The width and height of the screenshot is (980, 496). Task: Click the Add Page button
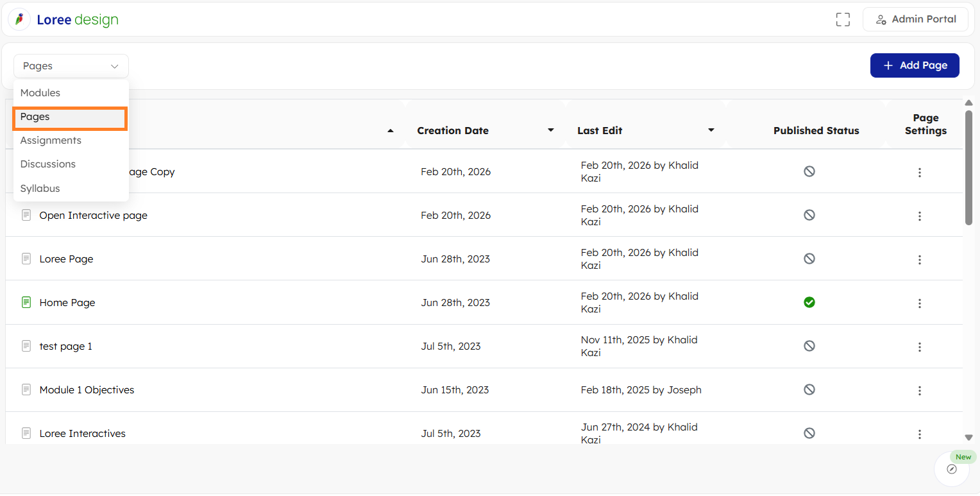point(914,65)
